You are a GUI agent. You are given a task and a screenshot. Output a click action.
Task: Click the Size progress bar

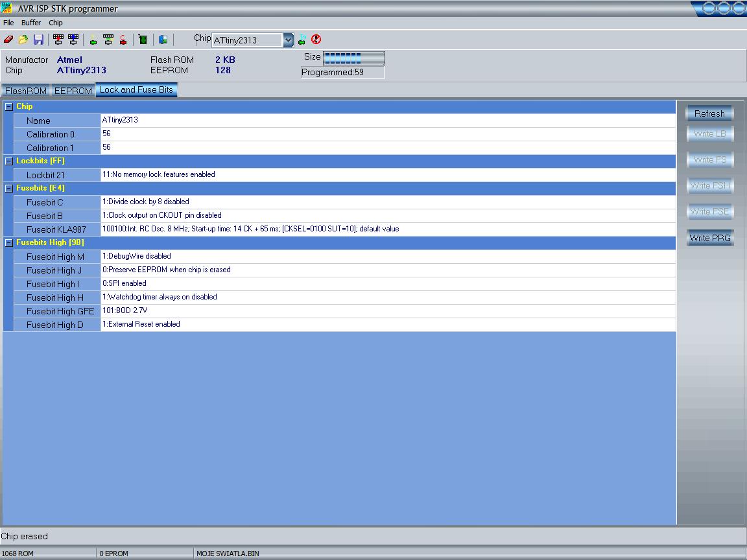click(353, 58)
